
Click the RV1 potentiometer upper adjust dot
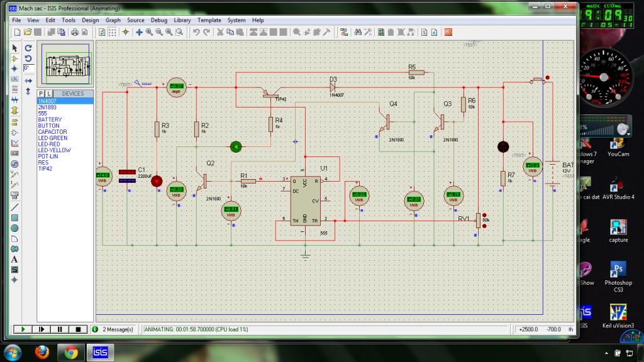[485, 215]
